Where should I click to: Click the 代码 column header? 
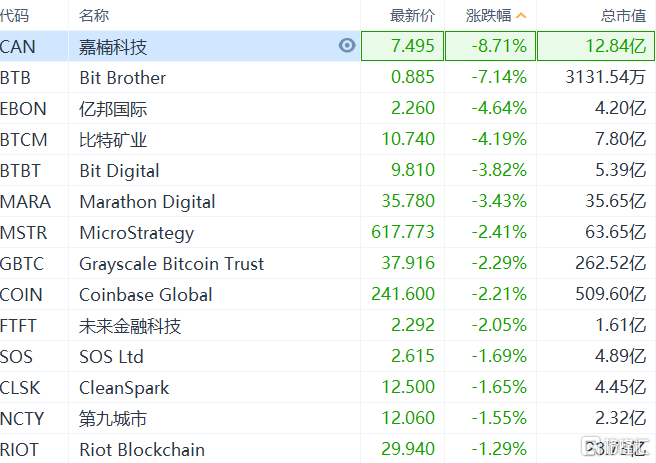(16, 16)
